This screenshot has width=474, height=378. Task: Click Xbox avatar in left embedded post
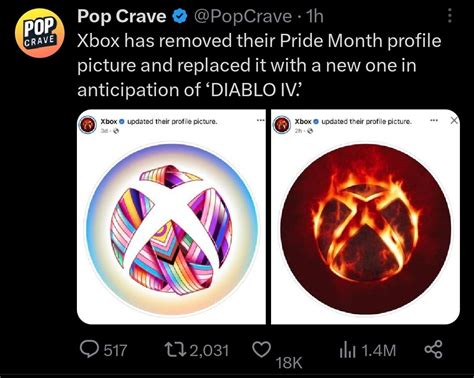tap(88, 125)
